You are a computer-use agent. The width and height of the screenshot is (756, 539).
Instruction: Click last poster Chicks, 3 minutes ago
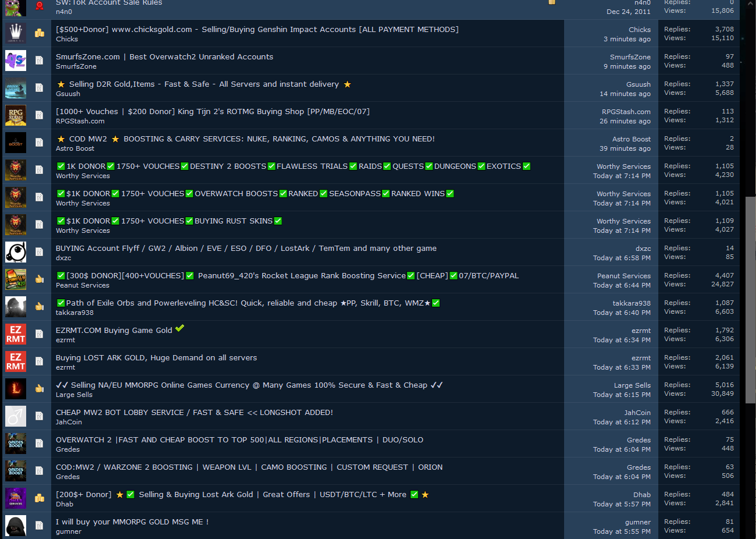[x=640, y=30]
